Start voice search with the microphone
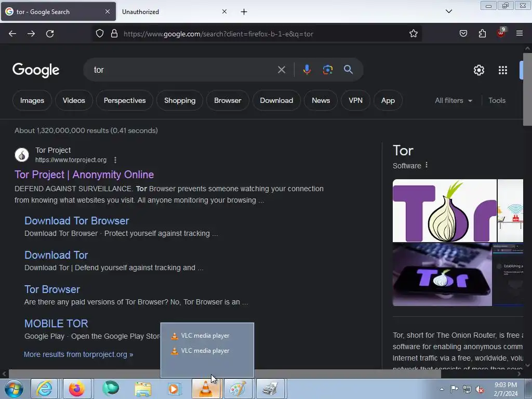This screenshot has height=399, width=532. [x=307, y=70]
